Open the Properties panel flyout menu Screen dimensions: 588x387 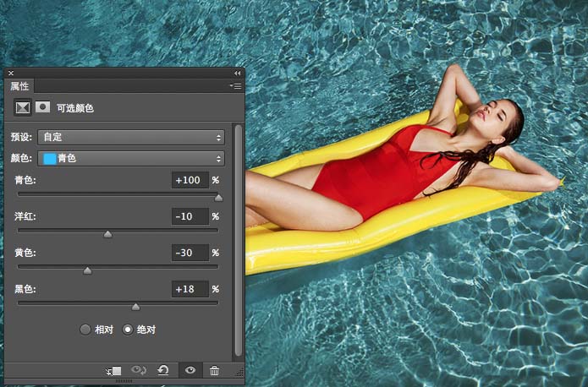pyautogui.click(x=235, y=86)
